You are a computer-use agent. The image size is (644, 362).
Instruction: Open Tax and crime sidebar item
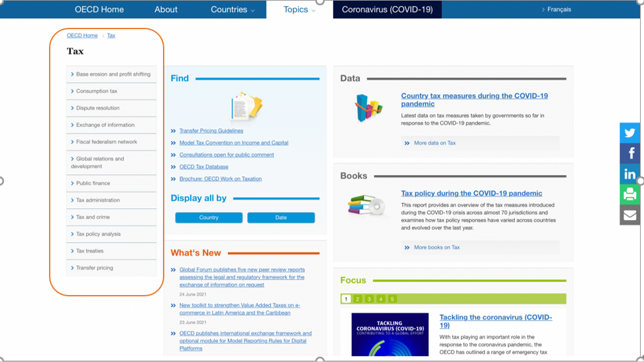coord(111,217)
